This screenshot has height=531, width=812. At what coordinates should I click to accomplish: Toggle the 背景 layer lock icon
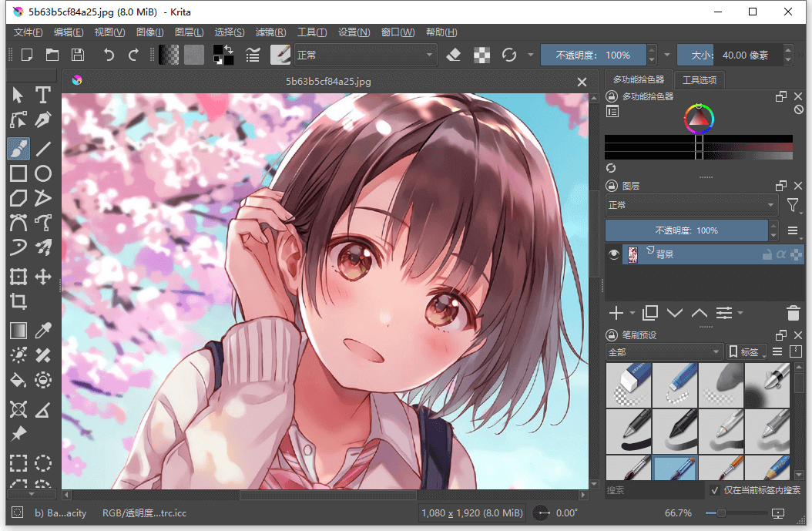(767, 254)
